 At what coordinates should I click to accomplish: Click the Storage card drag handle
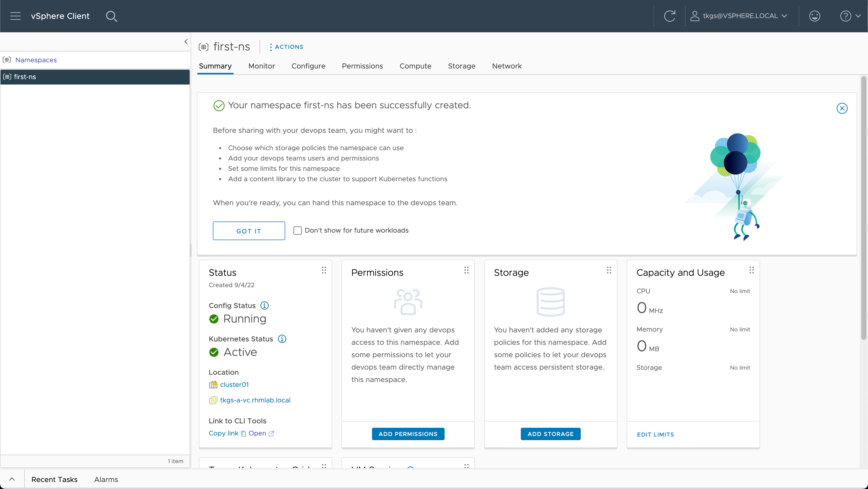(x=609, y=270)
